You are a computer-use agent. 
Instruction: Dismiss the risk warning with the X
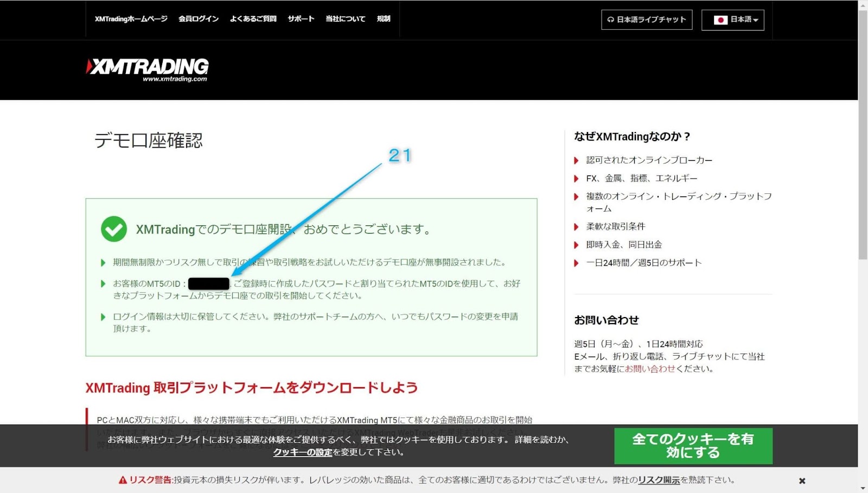click(x=802, y=481)
